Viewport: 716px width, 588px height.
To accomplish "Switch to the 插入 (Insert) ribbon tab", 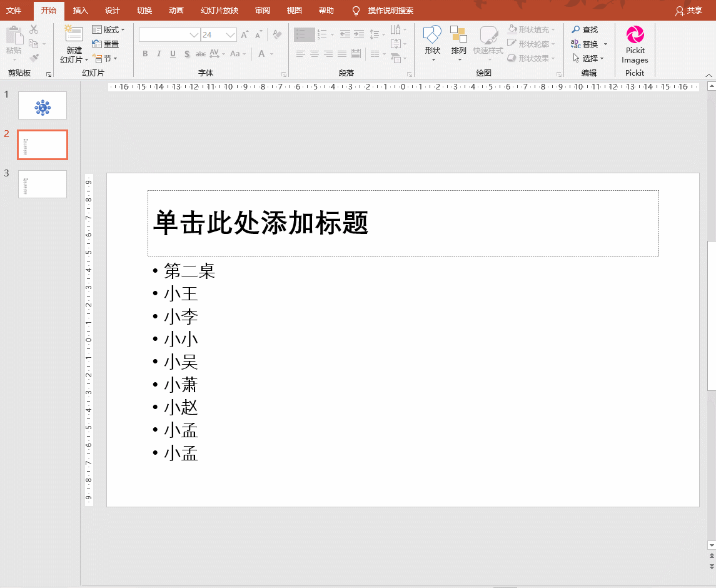I will point(80,11).
